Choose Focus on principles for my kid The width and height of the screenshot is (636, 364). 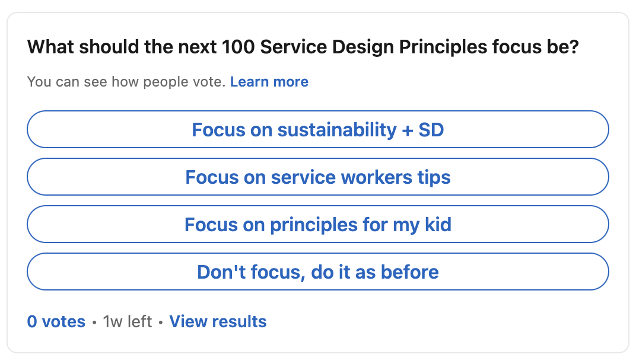(317, 224)
